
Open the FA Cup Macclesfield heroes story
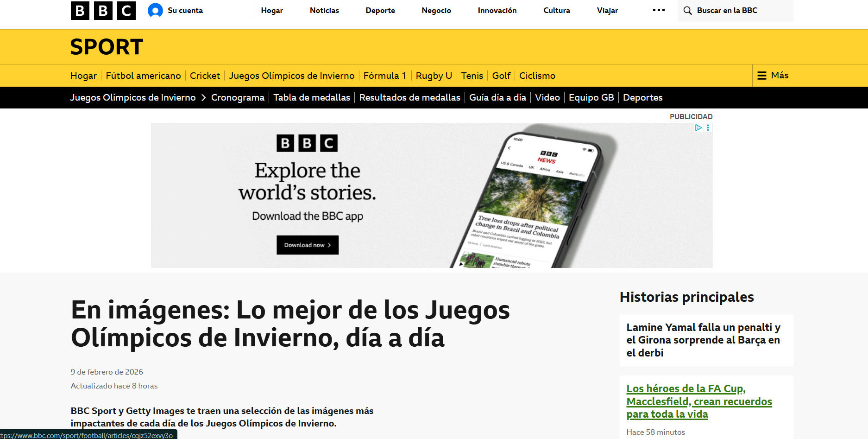(x=699, y=401)
